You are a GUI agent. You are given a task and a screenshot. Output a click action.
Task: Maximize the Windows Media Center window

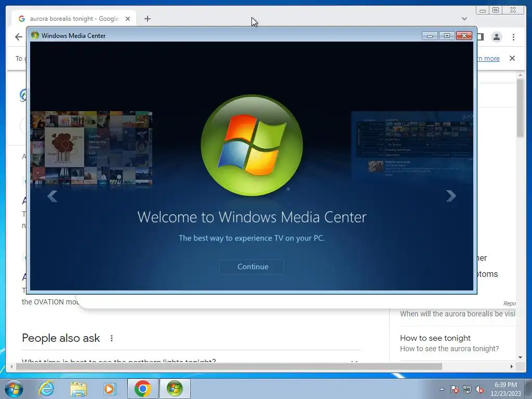pyautogui.click(x=447, y=36)
